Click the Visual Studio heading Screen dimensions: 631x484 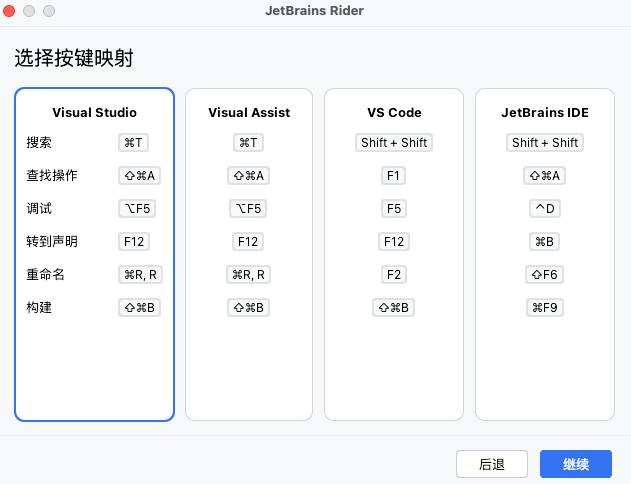tap(95, 112)
